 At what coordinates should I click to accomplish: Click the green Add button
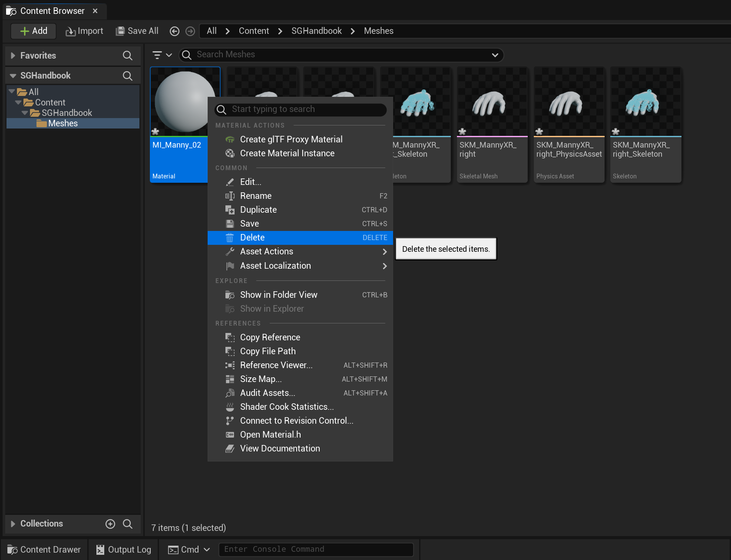tap(33, 31)
